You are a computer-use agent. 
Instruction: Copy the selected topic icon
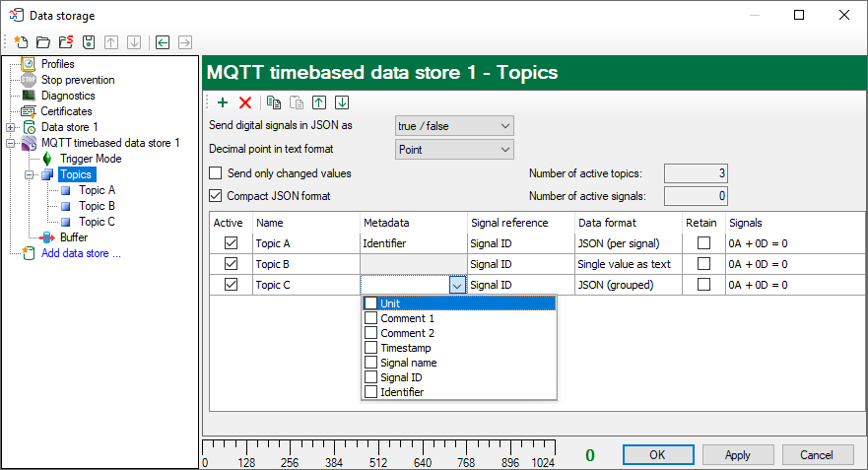pyautogui.click(x=274, y=102)
